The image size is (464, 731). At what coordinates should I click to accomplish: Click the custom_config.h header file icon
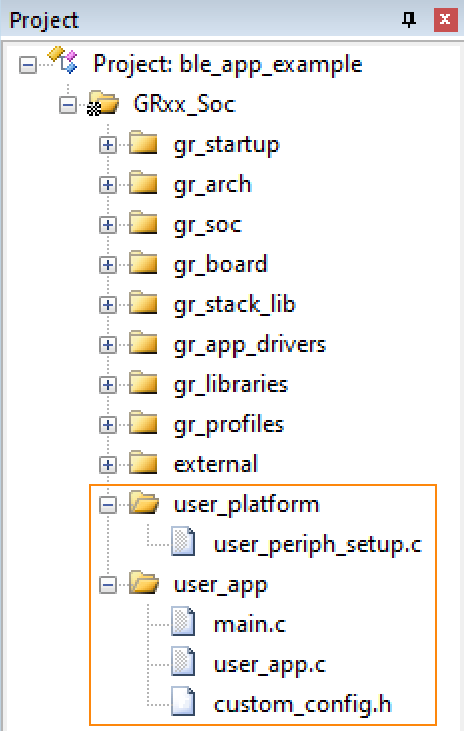(x=183, y=701)
